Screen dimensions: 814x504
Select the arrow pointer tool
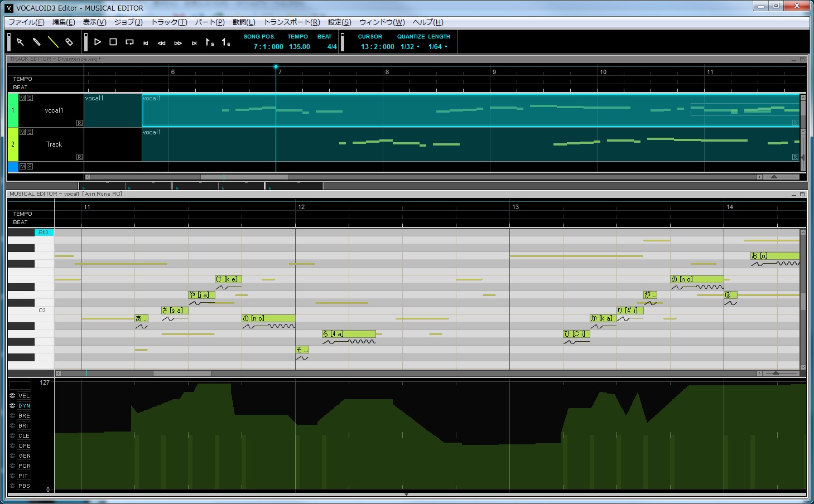pyautogui.click(x=20, y=42)
